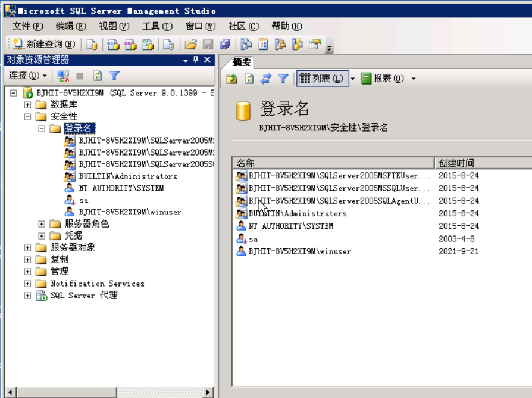Expand the Server Objects (服务器对象) folder
The height and width of the screenshot is (398, 532).
pos(27,248)
